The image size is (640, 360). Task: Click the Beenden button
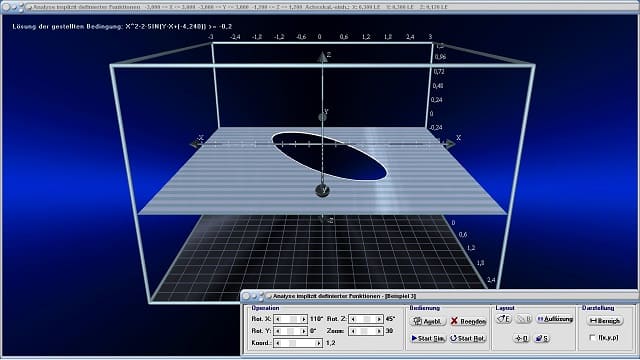pos(468,321)
